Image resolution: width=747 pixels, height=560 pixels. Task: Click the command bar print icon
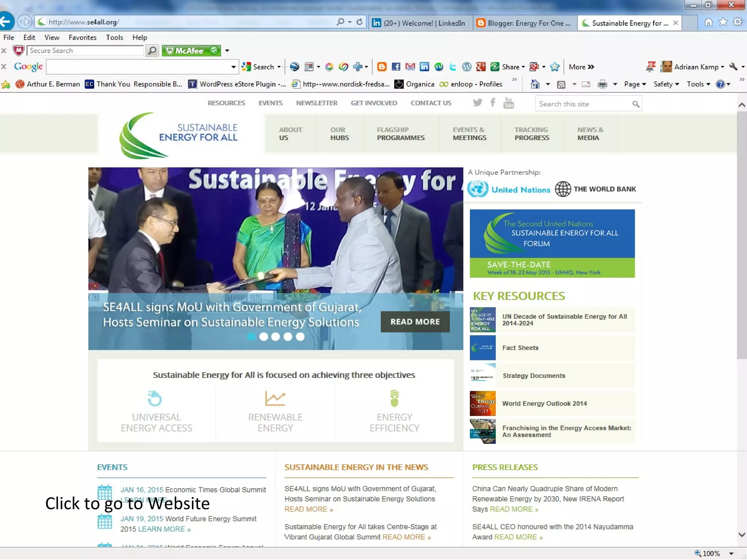point(602,85)
